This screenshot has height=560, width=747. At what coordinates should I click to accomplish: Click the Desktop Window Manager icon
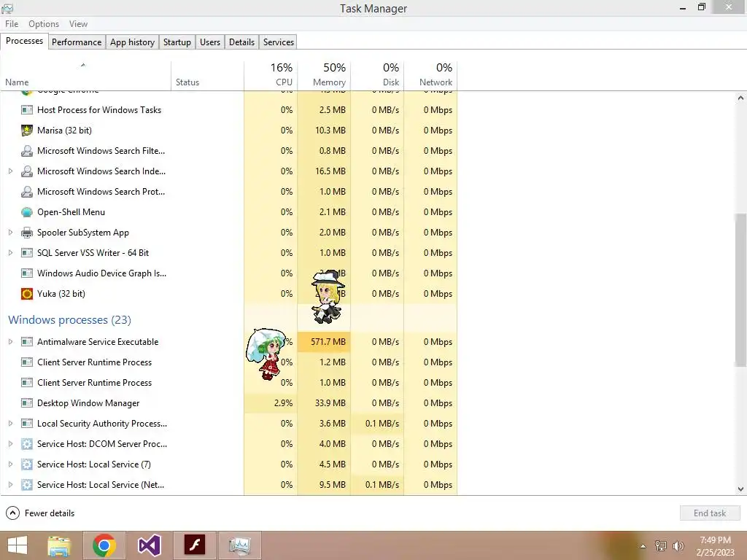27,403
